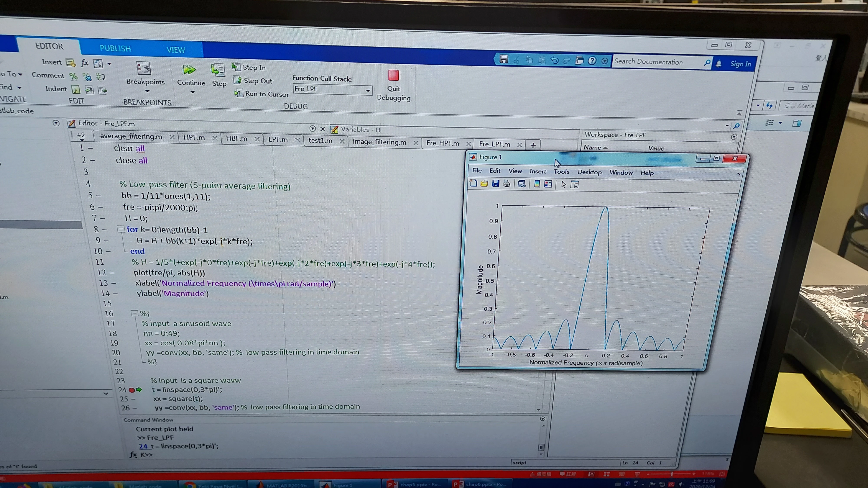This screenshot has width=868, height=488.
Task: Click the Continue debugging icon
Action: (189, 70)
